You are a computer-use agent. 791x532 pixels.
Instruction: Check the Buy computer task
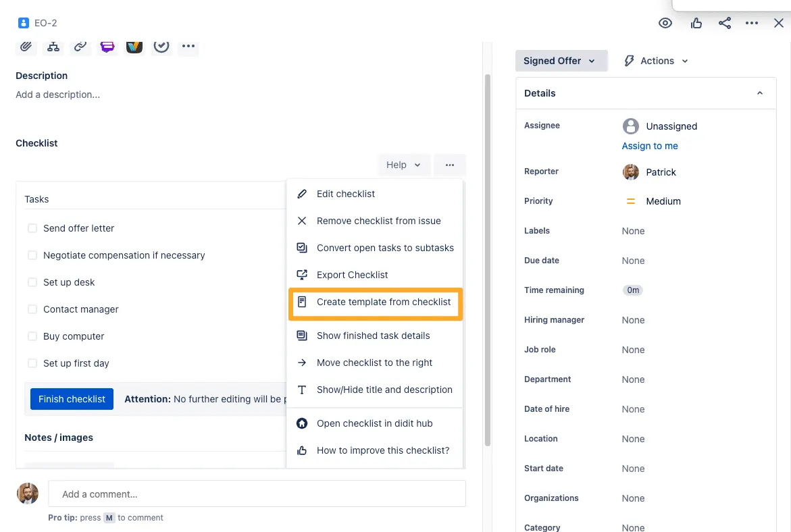coord(32,336)
